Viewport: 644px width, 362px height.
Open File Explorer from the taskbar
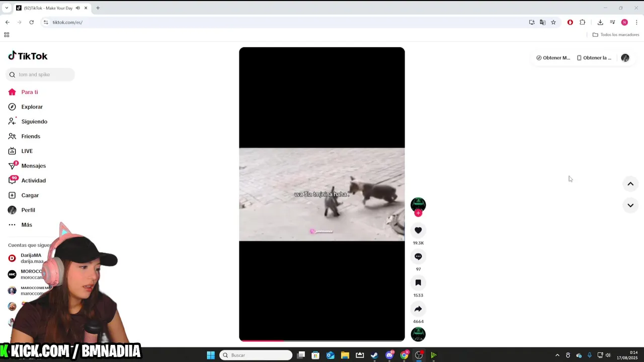pos(345,355)
